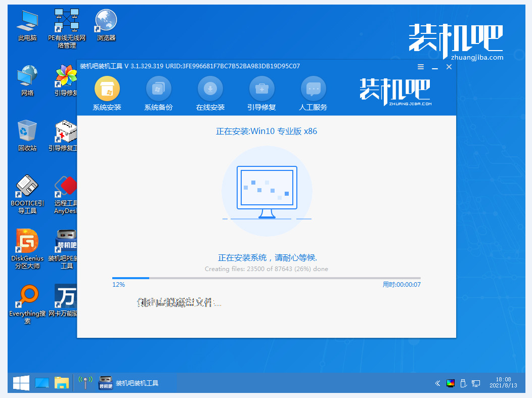Click the installation progress bar
Viewport: 532px width, 398px height.
pos(266,278)
